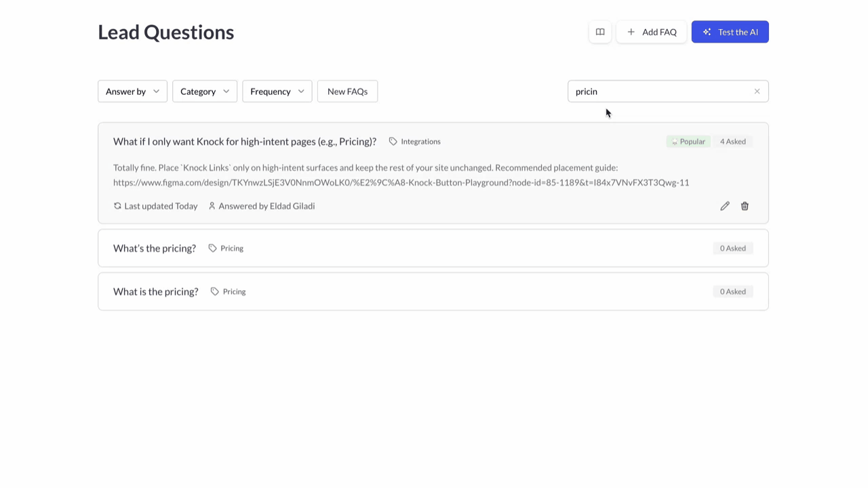This screenshot has height=488, width=868.
Task: Click the Last updated refresh icon
Action: tap(117, 206)
